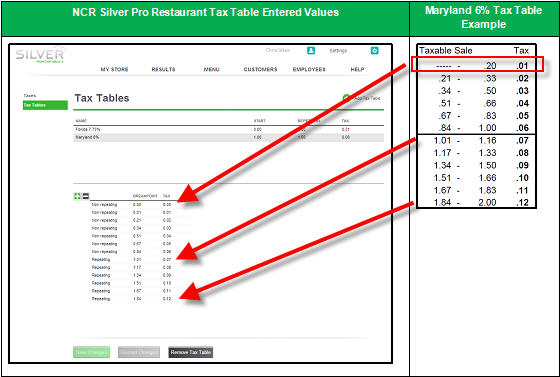Screen dimensions: 560x377
Task: Click the .21 - .33 row in Maryland example
Action: pyautogui.click(x=476, y=79)
